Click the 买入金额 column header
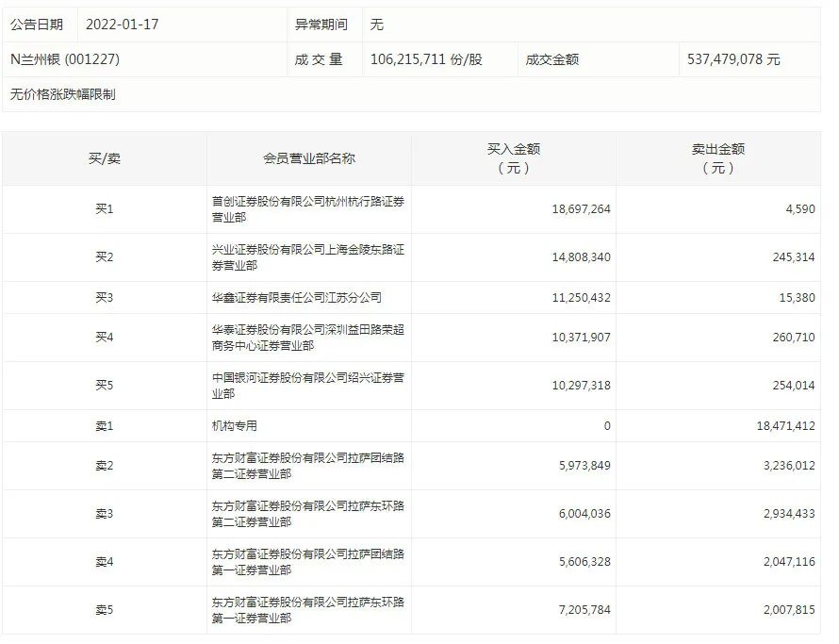The width and height of the screenshot is (839, 644). click(503, 157)
